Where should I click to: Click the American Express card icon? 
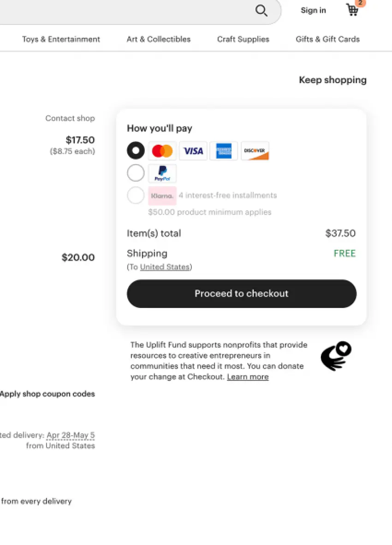coord(224,151)
